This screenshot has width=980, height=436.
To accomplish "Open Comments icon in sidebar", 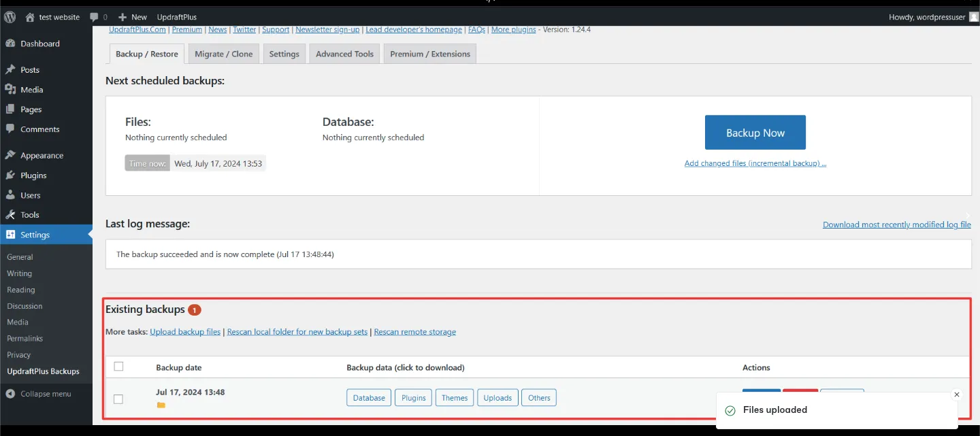I will tap(10, 129).
